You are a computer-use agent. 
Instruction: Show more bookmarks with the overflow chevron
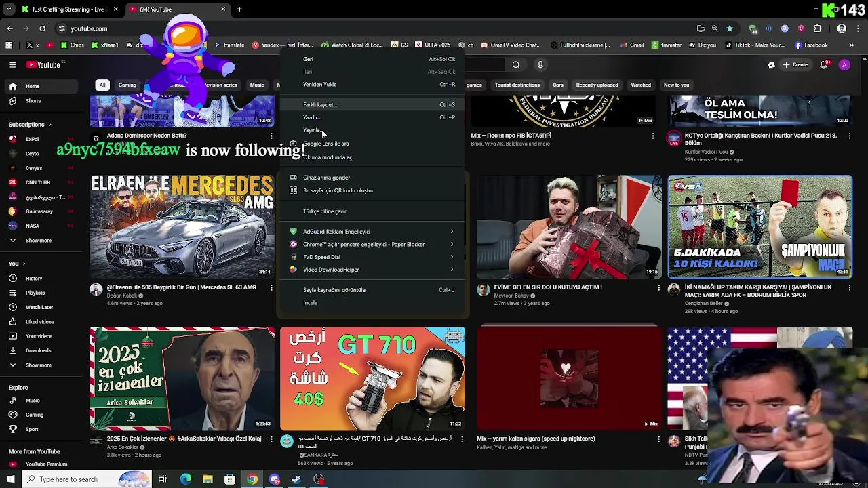(852, 45)
